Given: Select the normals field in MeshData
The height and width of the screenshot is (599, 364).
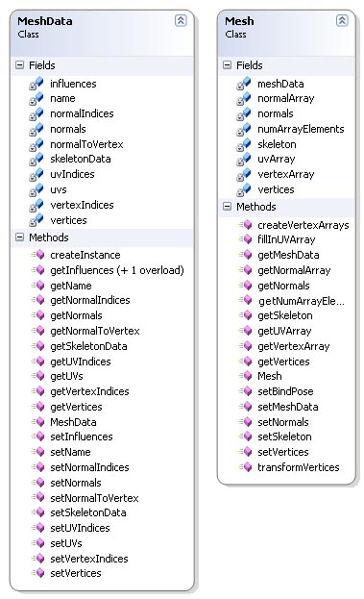Looking at the screenshot, I should click(x=68, y=129).
